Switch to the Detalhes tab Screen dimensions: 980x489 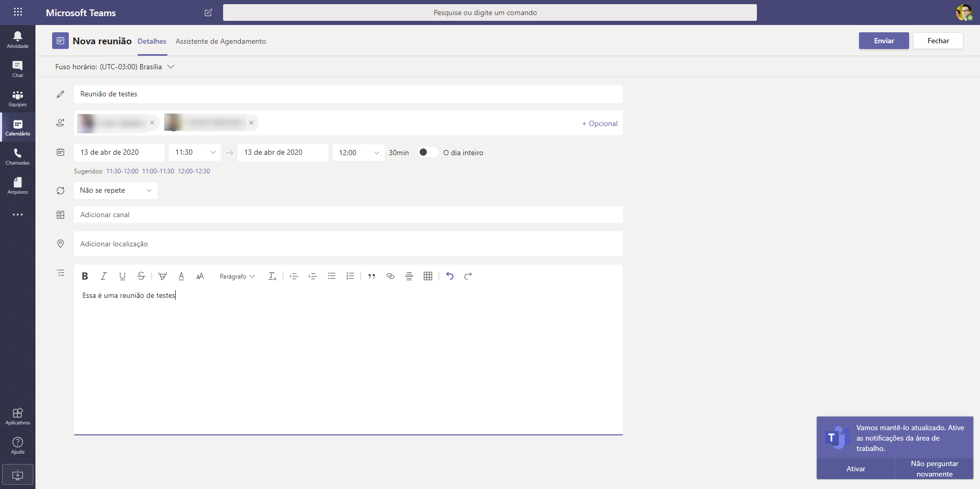[x=152, y=41]
